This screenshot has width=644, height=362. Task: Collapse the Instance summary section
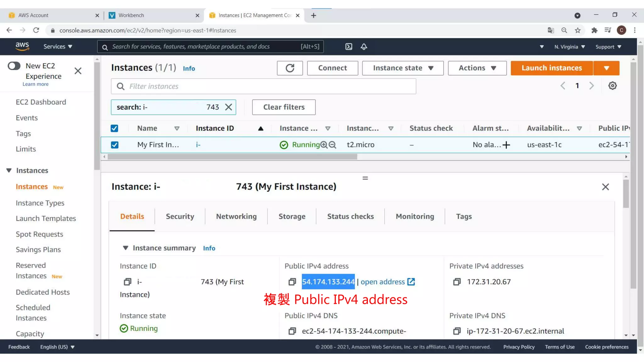(x=125, y=248)
